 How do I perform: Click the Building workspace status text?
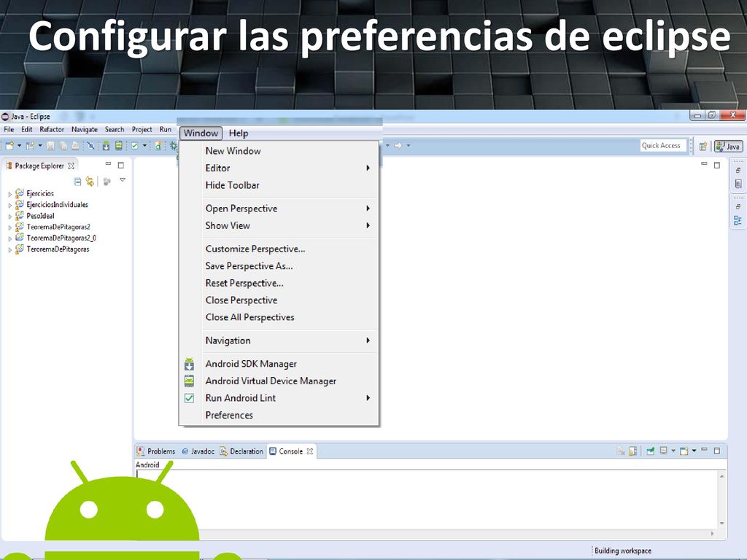point(623,551)
